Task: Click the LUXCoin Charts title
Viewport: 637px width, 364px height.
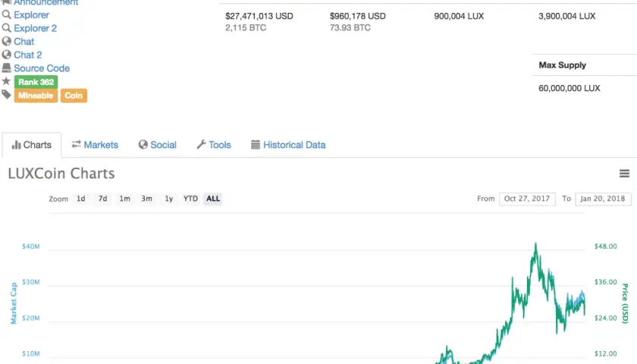Action: (61, 174)
